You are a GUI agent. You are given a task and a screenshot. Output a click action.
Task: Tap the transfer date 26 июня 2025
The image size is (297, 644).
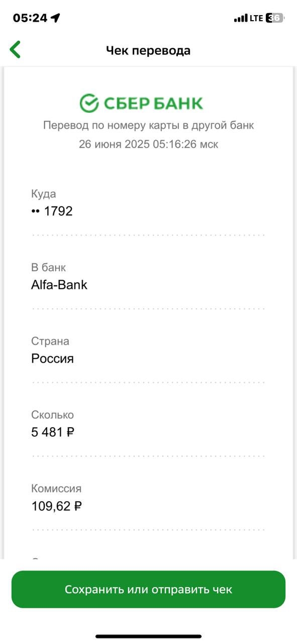click(x=114, y=144)
